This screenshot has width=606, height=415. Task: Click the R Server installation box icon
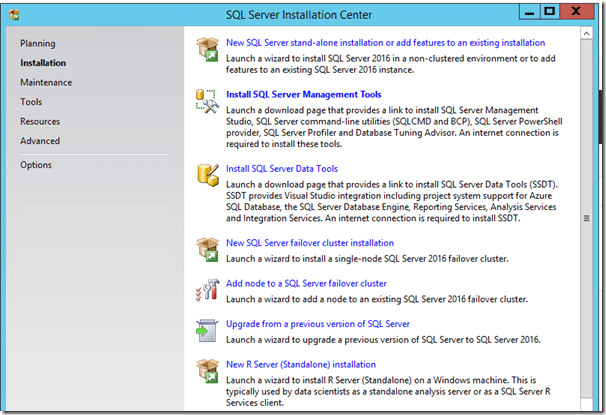[x=207, y=372]
